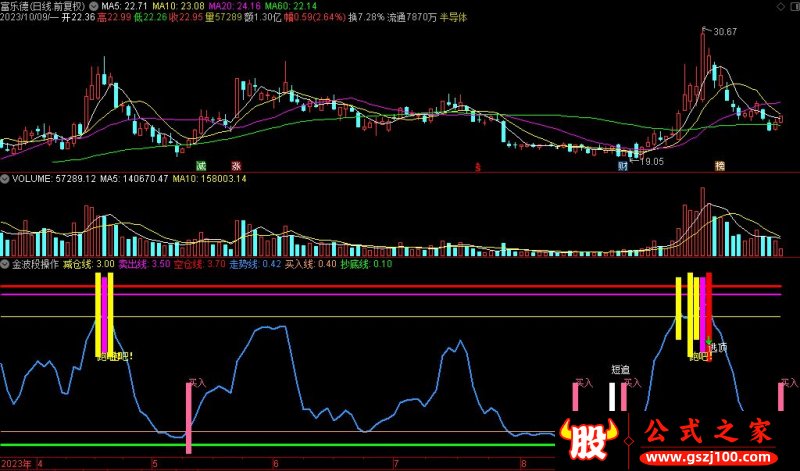This screenshot has width=800, height=471.
Task: Click MA20: 24.16 label
Action: (x=235, y=7)
